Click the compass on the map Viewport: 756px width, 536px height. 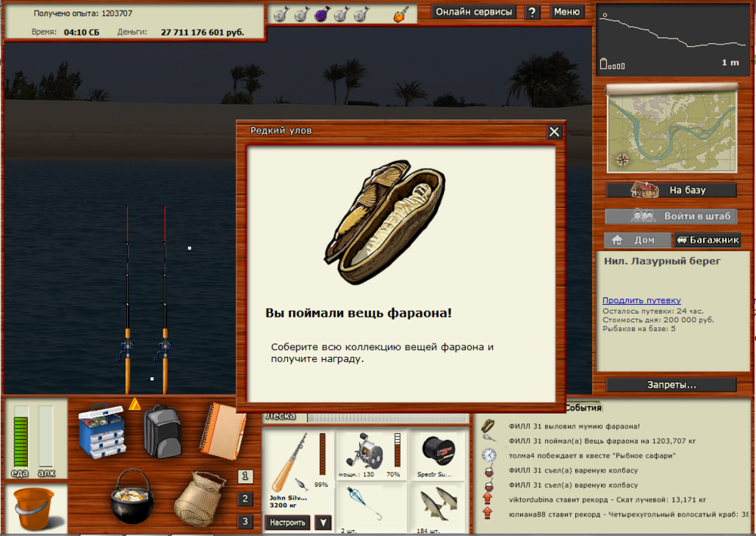pyautogui.click(x=622, y=160)
